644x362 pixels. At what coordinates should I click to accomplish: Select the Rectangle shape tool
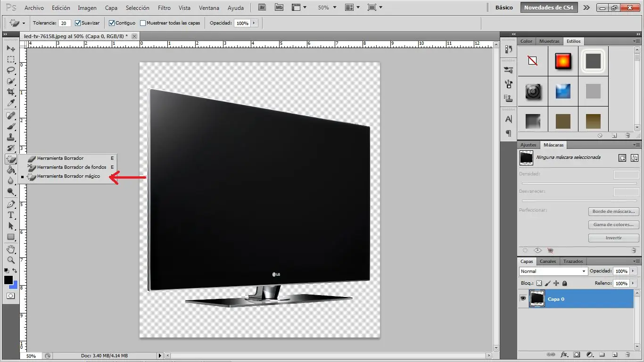click(x=10, y=237)
